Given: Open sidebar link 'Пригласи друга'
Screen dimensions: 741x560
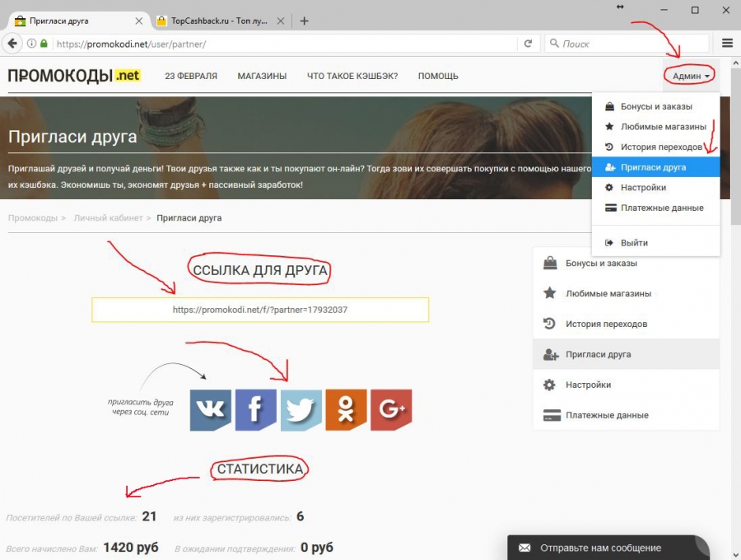Looking at the screenshot, I should 627,354.
